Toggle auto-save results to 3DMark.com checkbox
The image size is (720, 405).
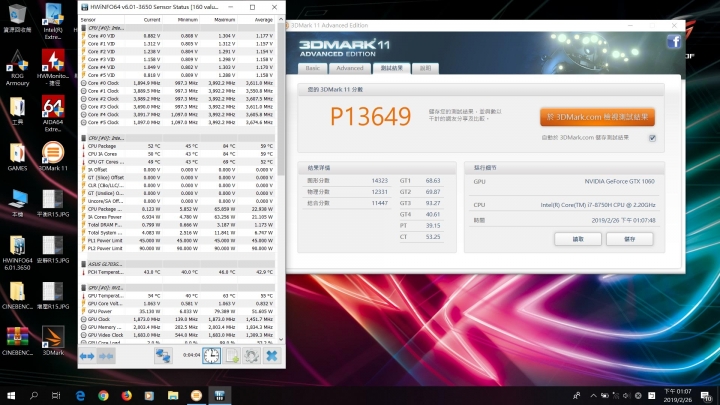coord(652,138)
